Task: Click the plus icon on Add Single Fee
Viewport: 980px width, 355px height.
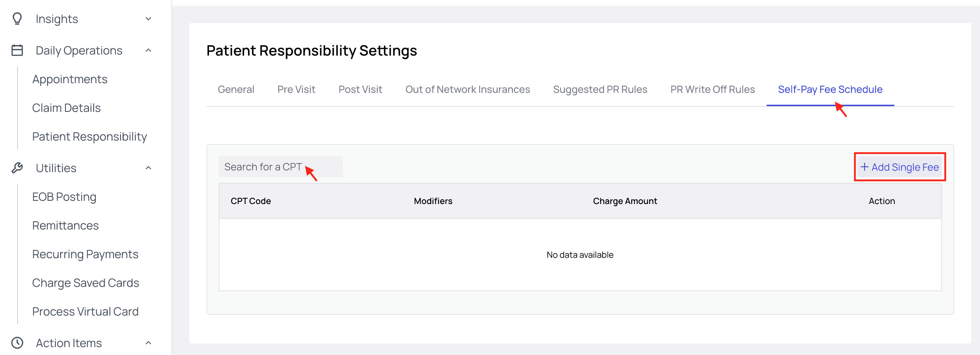Action: [x=864, y=167]
